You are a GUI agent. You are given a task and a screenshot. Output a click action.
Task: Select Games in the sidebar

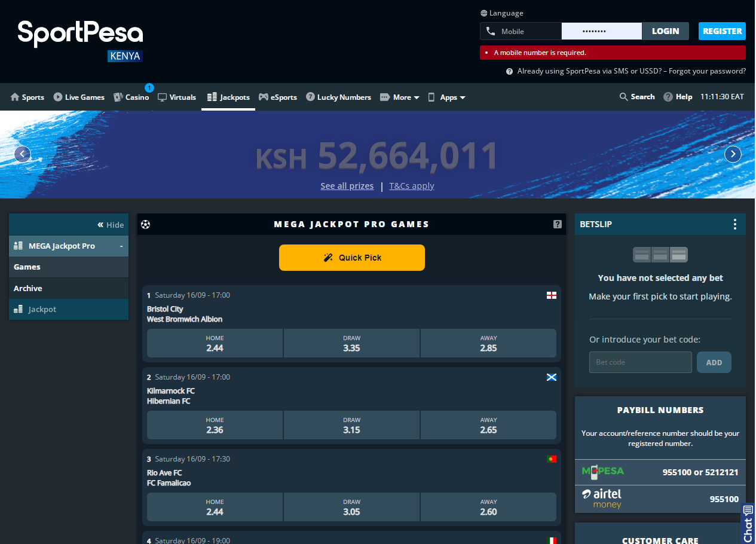69,267
